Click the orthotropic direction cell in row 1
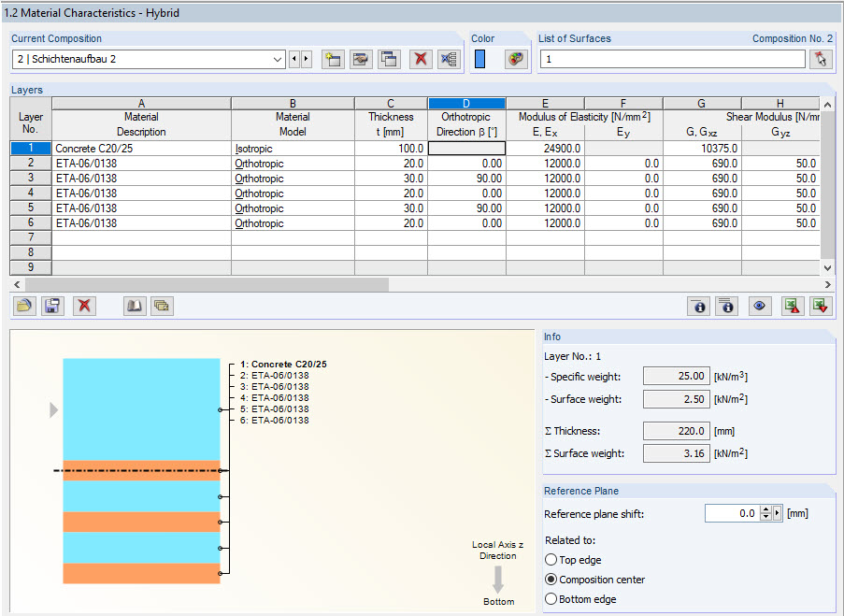Image resolution: width=844 pixels, height=616 pixels. pos(466,148)
